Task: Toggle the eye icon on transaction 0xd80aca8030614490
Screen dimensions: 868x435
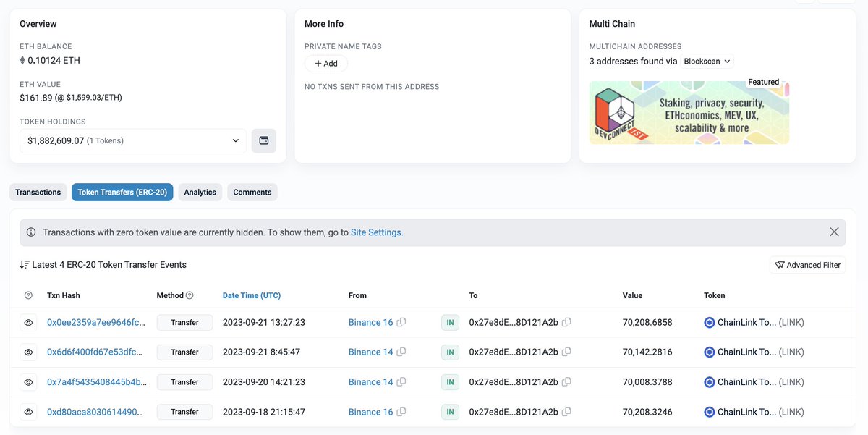Action: (x=28, y=411)
